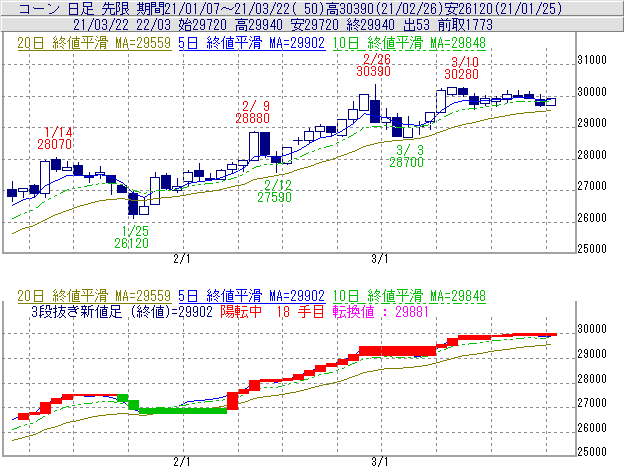Click the 20日 終値平滑 MA=29559 legend in top chart

point(94,43)
